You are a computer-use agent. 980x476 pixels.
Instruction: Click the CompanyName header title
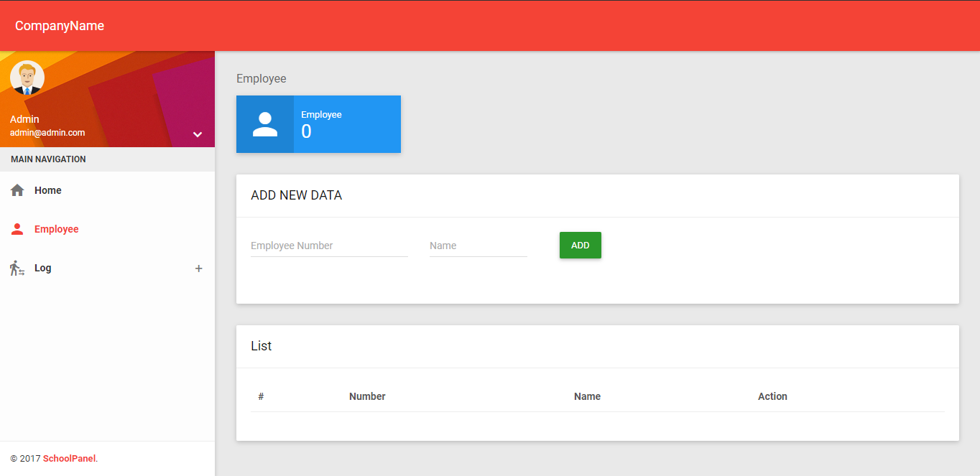coord(59,25)
